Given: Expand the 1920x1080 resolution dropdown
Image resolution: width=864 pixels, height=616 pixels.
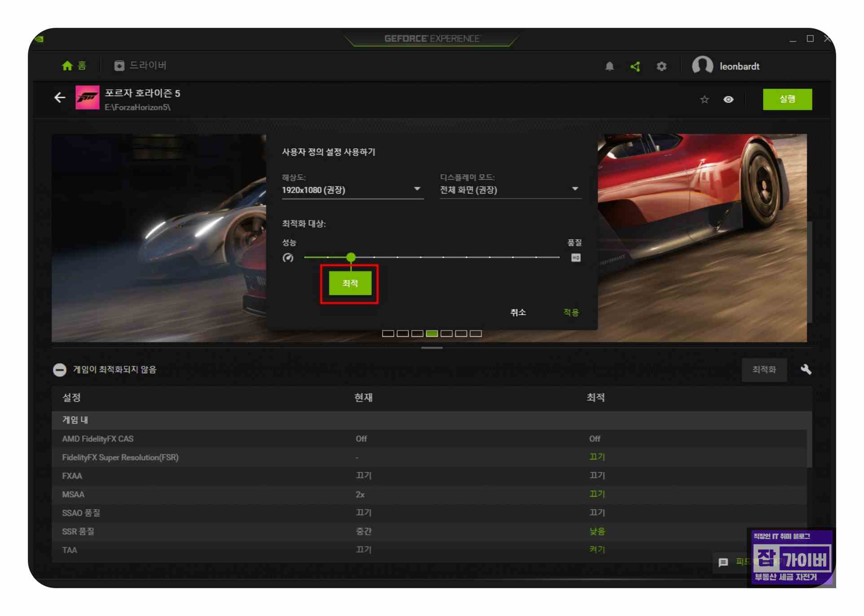Looking at the screenshot, I should click(352, 189).
